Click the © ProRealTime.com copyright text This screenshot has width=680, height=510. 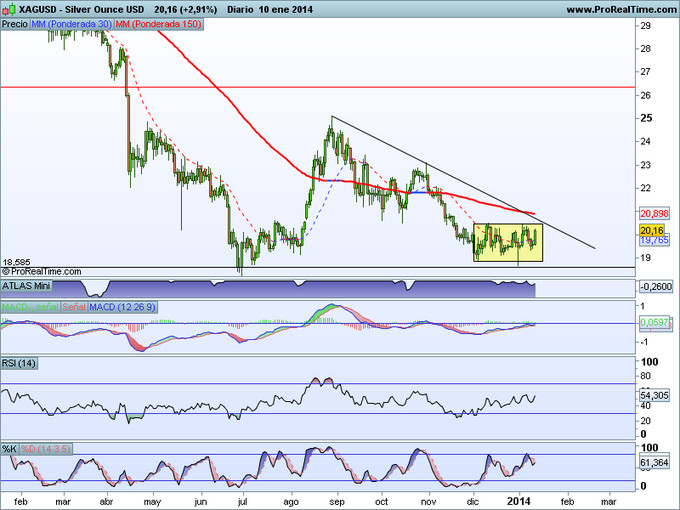42,270
